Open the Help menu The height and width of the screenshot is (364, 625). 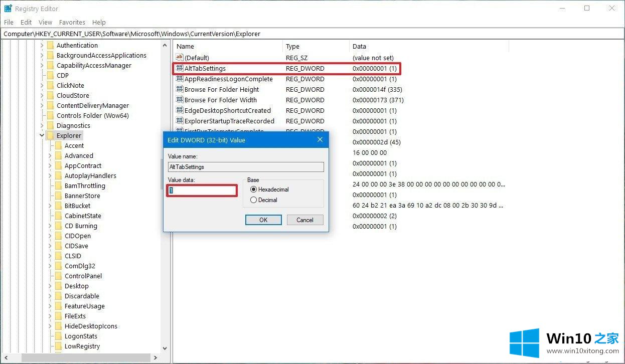pos(99,22)
